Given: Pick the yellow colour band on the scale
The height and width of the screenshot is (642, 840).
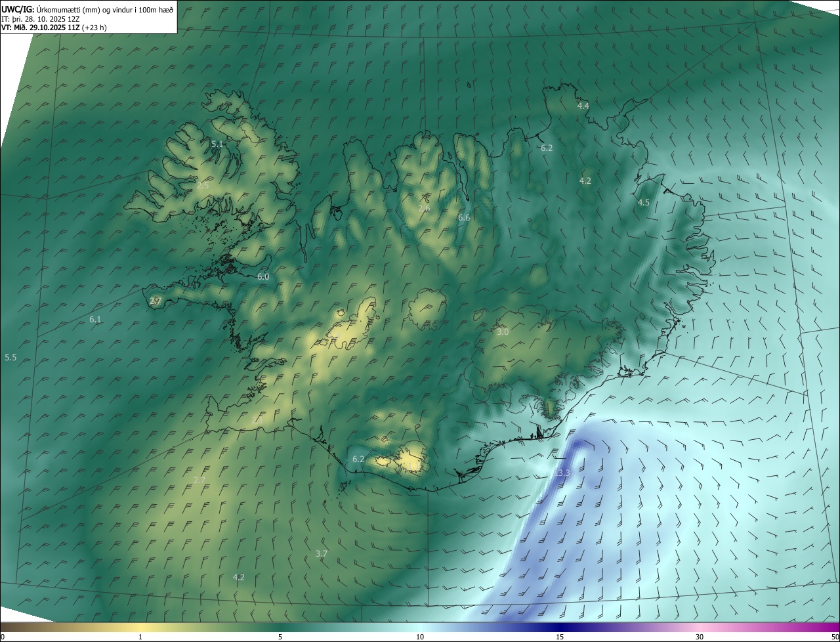Looking at the screenshot, I should (140, 628).
